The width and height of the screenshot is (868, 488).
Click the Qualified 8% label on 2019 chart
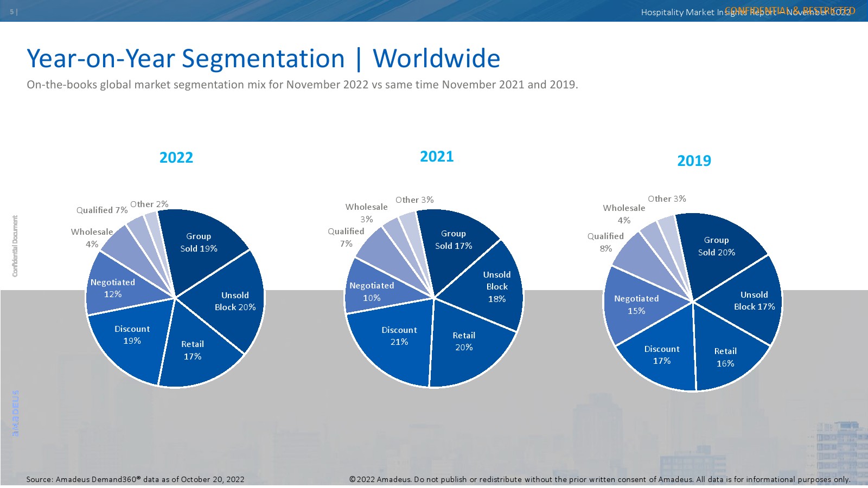coord(605,242)
